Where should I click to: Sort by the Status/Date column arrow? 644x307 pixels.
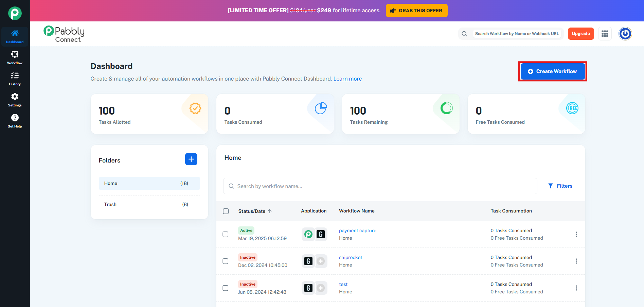click(x=270, y=211)
